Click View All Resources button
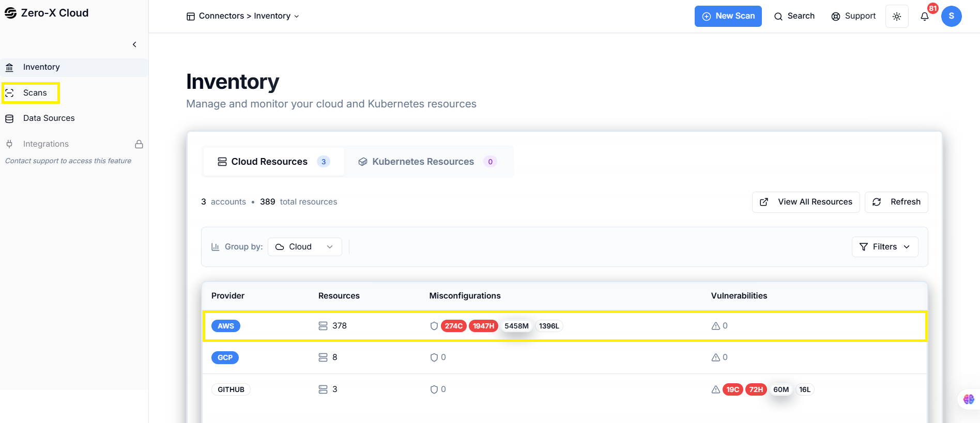The height and width of the screenshot is (423, 980). 806,202
